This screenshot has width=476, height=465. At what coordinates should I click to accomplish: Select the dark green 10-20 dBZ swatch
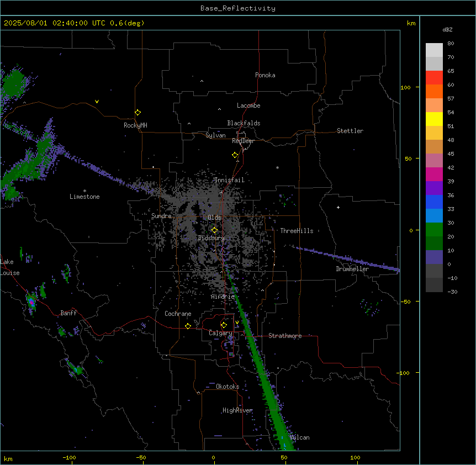tap(434, 244)
